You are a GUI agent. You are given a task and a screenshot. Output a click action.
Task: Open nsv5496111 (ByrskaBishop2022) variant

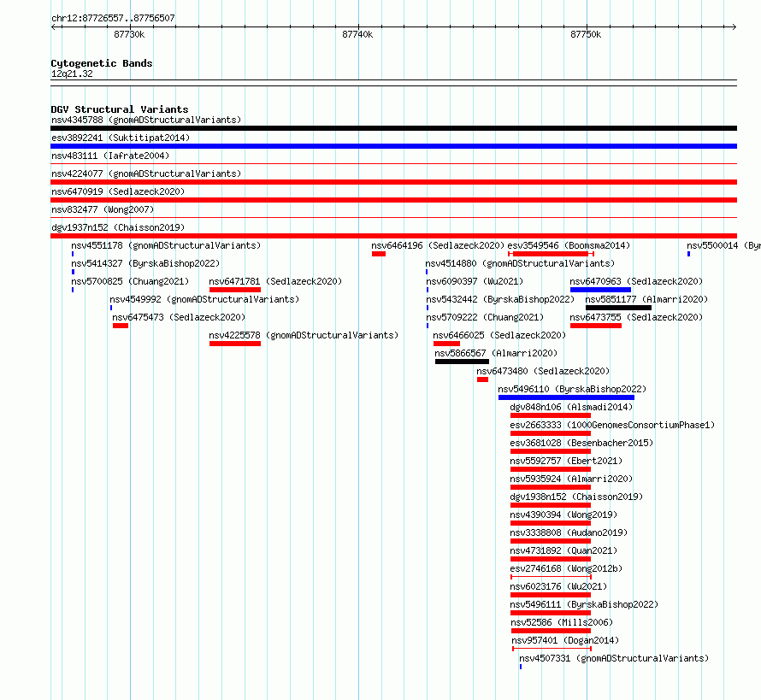click(584, 604)
